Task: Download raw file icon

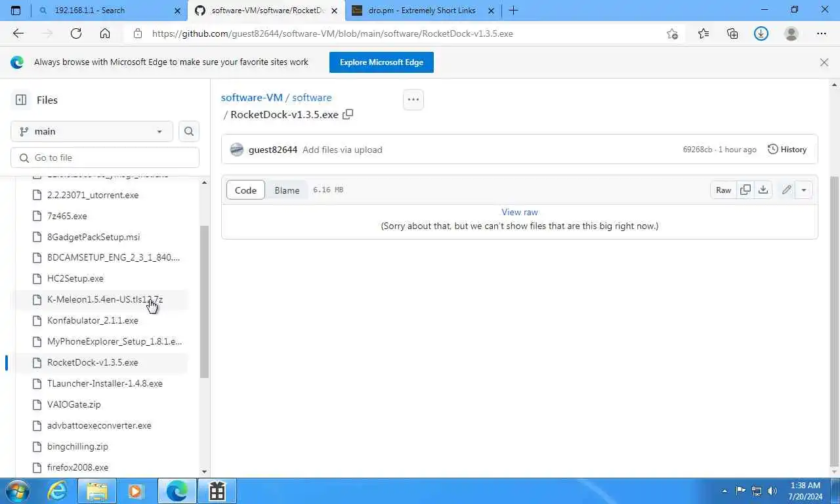Action: 763,190
